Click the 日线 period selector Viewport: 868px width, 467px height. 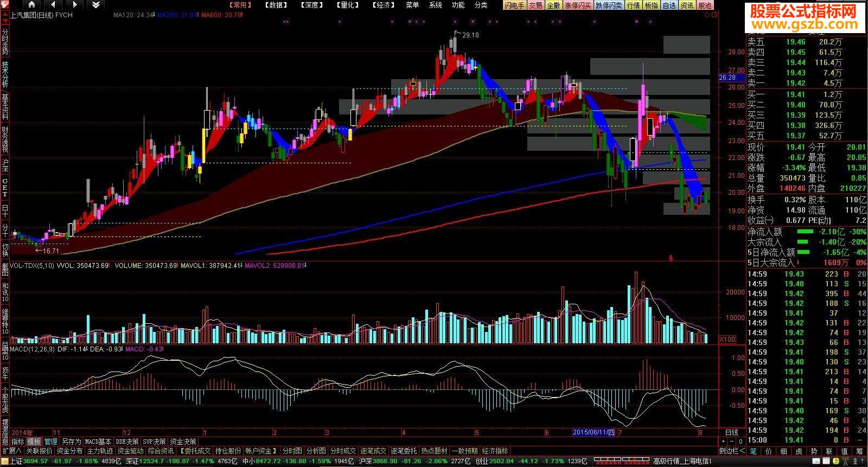(x=731, y=432)
